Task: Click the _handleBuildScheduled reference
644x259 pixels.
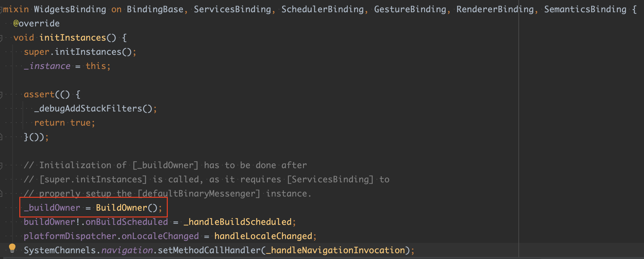Action: click(238, 222)
